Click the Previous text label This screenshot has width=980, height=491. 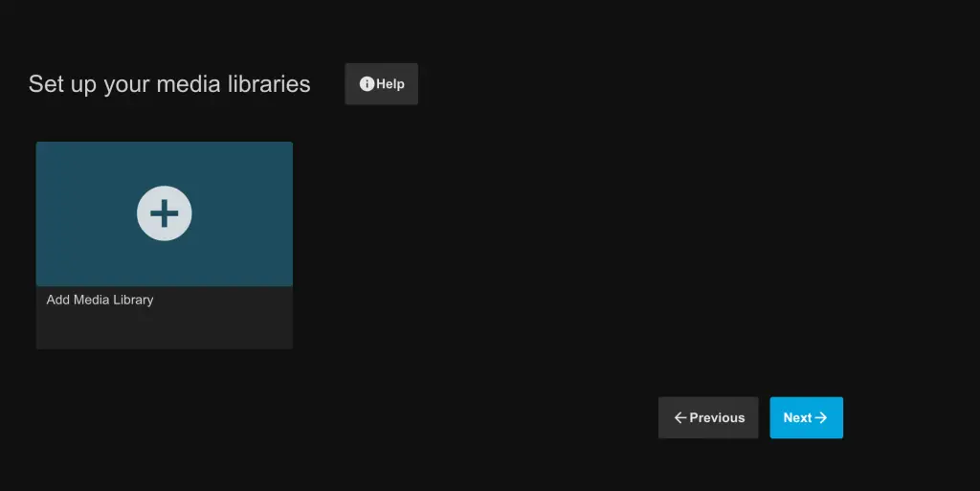(717, 418)
